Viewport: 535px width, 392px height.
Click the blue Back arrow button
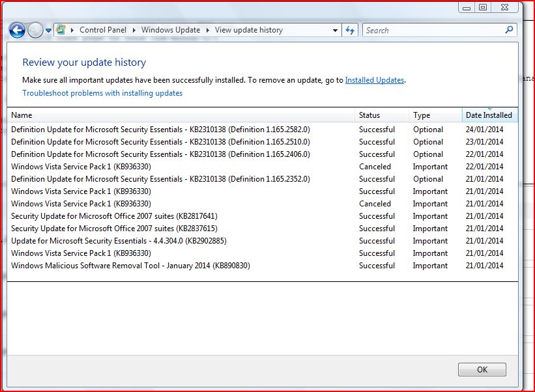pos(17,30)
